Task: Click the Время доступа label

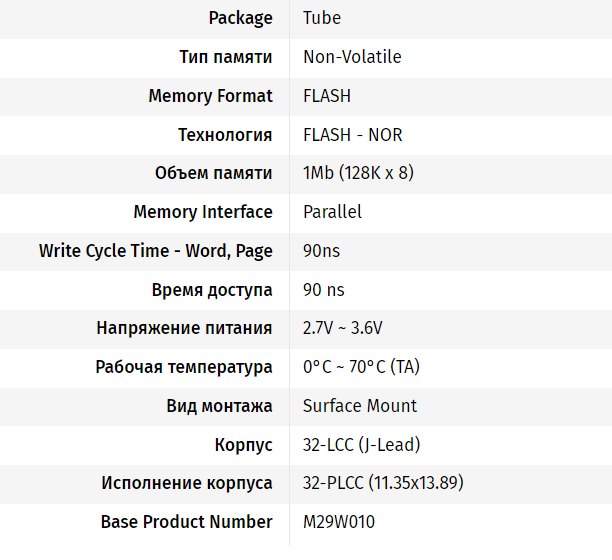Action: [211, 290]
